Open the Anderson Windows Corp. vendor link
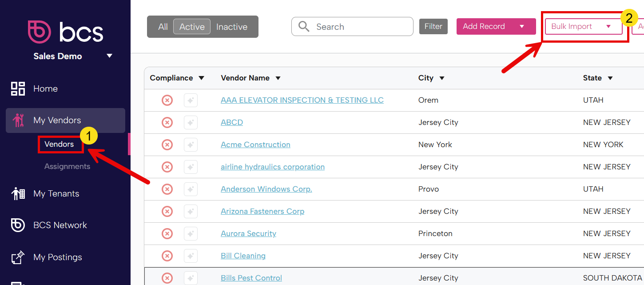The height and width of the screenshot is (285, 644). click(266, 189)
